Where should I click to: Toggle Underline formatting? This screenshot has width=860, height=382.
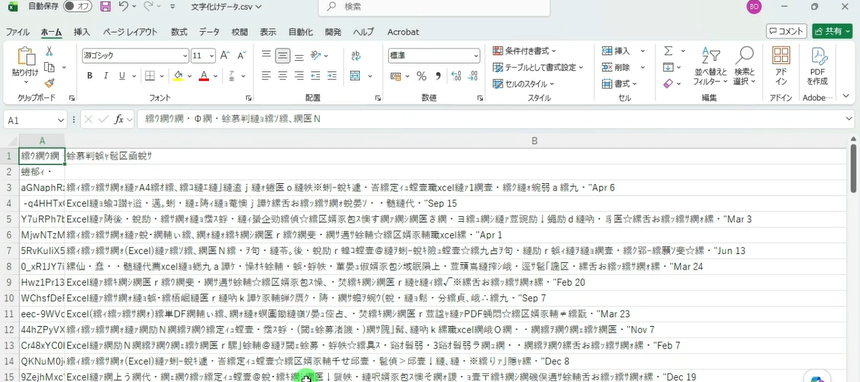pos(121,76)
